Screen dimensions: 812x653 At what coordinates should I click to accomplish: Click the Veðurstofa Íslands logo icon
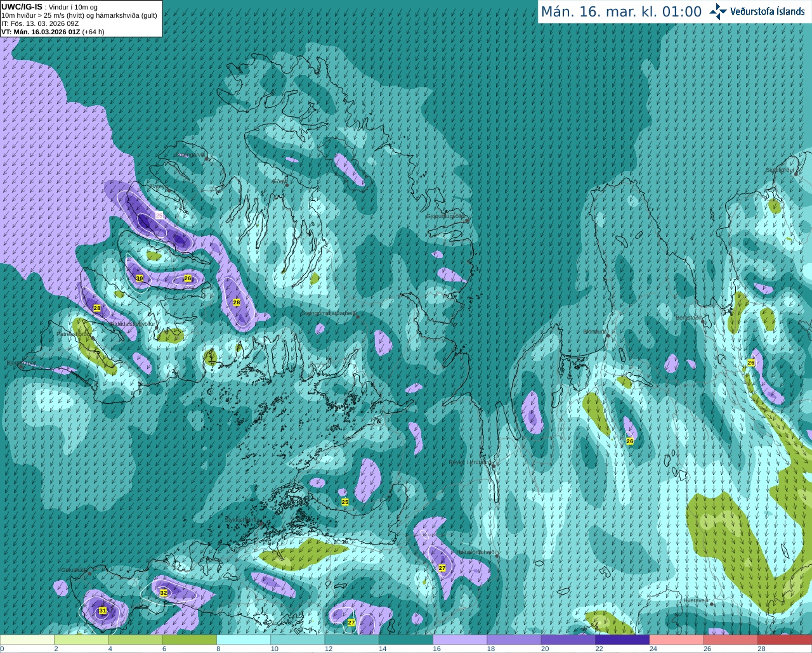point(718,11)
